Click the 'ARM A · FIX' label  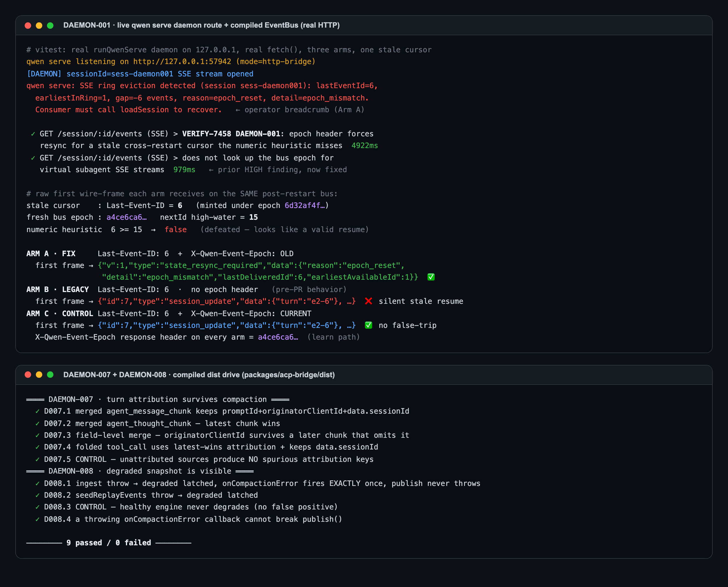click(51, 254)
